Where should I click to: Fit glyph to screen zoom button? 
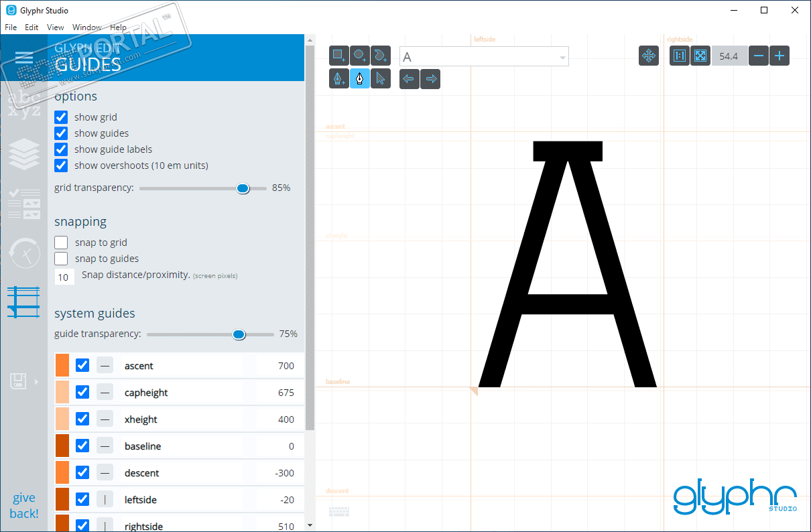pos(700,56)
